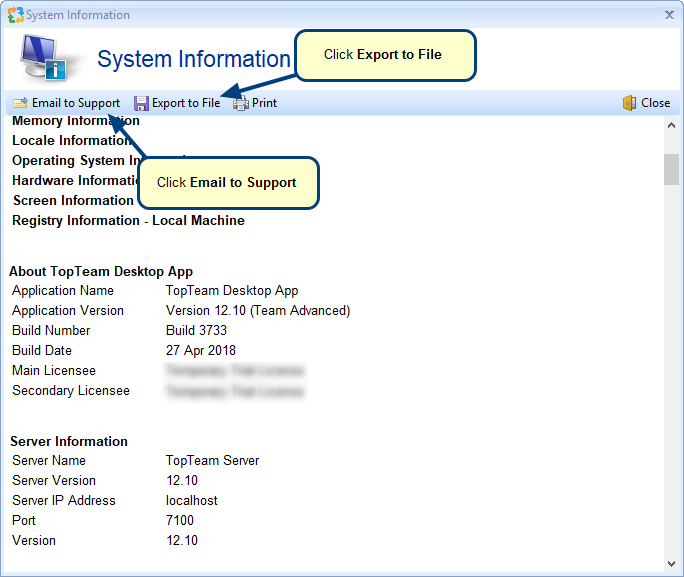684x577 pixels.
Task: Click the vertical scrollbar thumb
Action: (x=671, y=170)
